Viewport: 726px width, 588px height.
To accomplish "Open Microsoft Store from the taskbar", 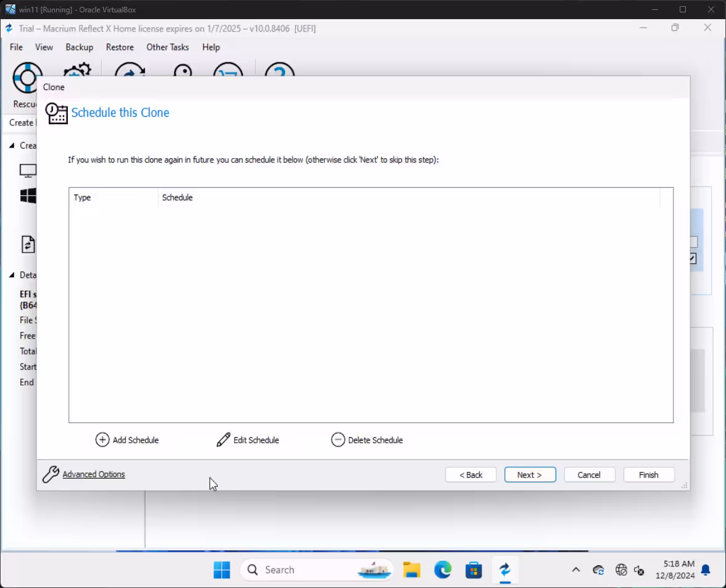I will pos(474,570).
